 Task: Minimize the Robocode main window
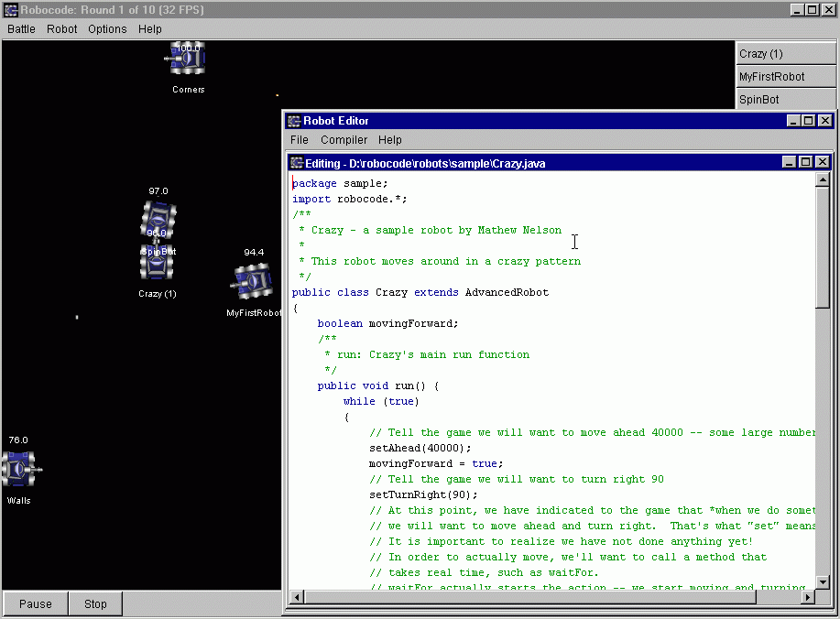click(797, 10)
